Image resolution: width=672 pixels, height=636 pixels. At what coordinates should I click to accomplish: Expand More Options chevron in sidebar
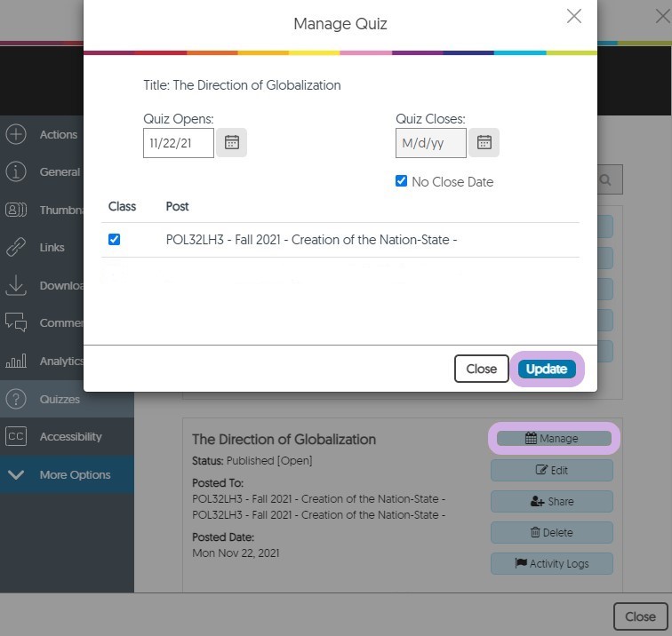click(16, 474)
